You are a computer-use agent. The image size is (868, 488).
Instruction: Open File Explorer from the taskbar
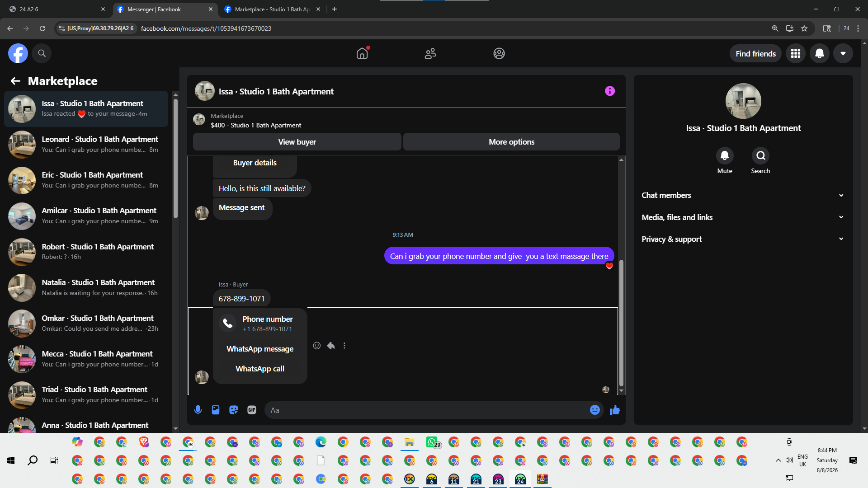click(410, 442)
